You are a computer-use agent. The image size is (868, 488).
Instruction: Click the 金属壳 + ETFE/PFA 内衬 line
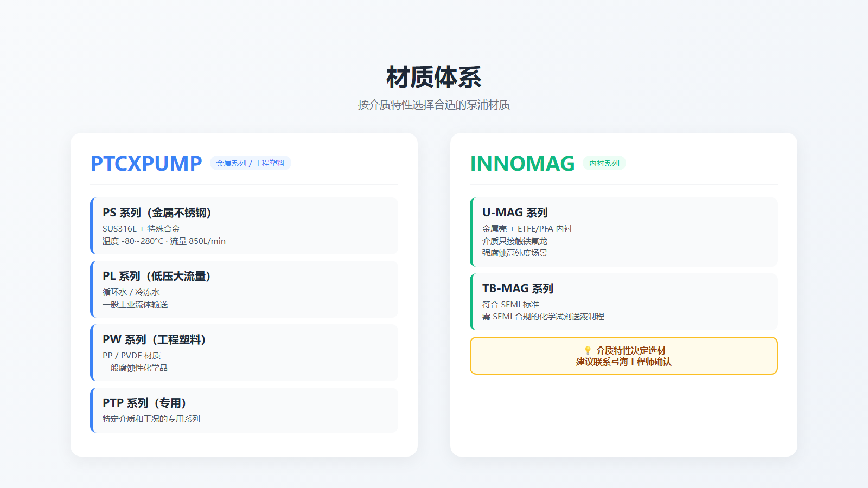click(x=527, y=229)
